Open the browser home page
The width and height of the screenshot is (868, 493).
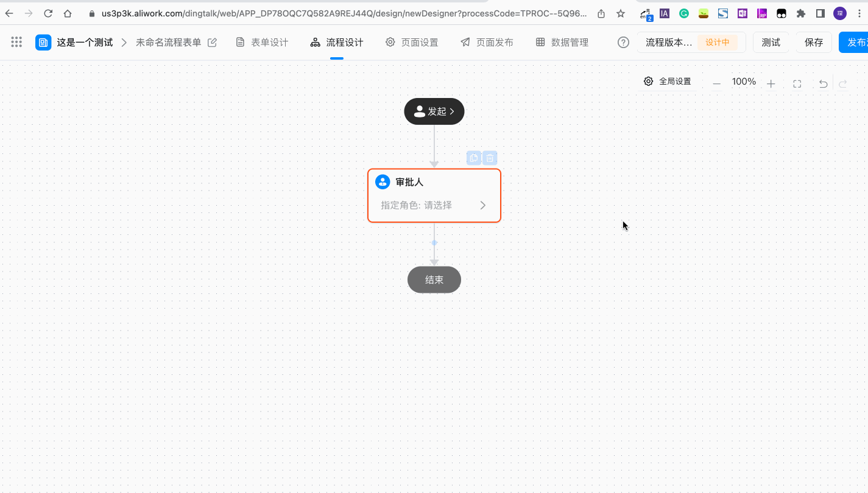point(68,13)
